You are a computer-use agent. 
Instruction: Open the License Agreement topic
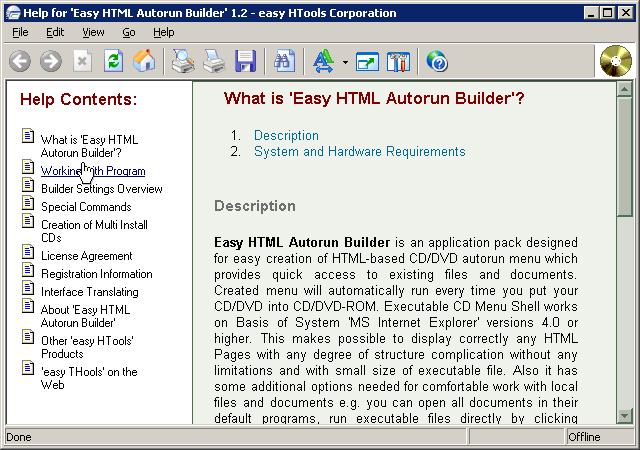coord(87,256)
